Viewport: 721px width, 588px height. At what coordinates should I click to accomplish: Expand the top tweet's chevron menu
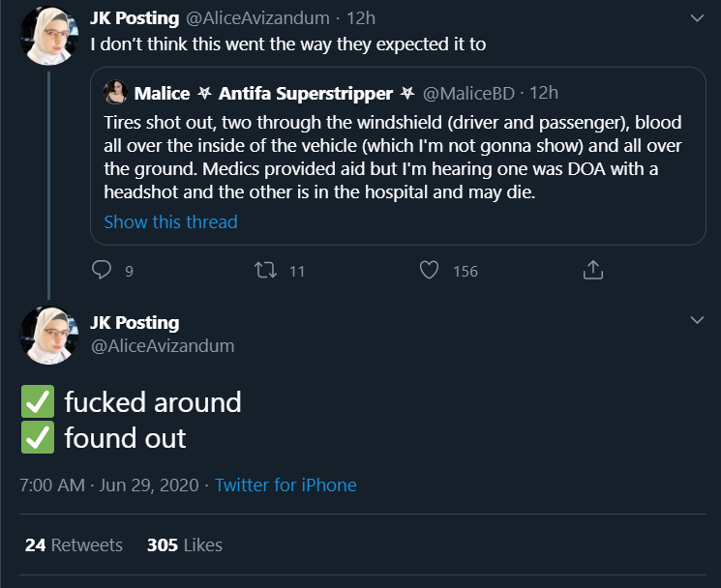pyautogui.click(x=697, y=18)
